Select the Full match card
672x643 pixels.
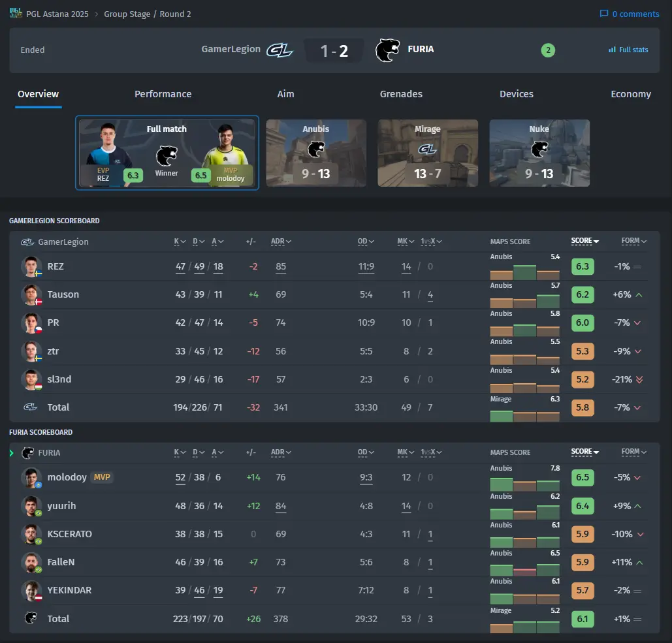(167, 153)
